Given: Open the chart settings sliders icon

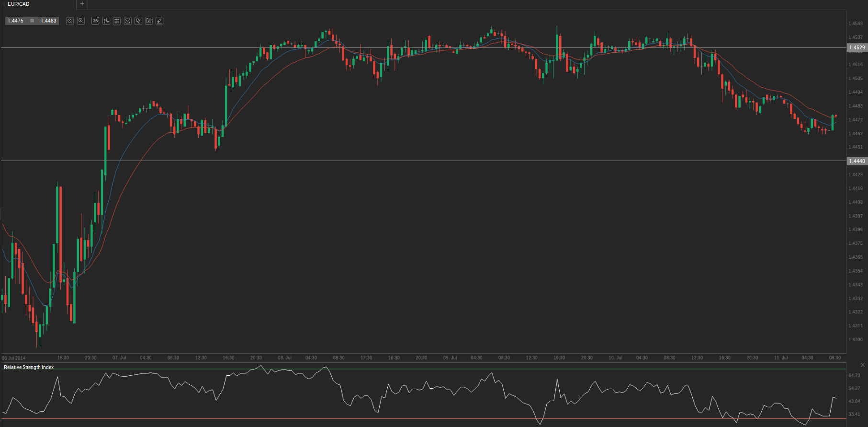Looking at the screenshot, I should click(117, 21).
